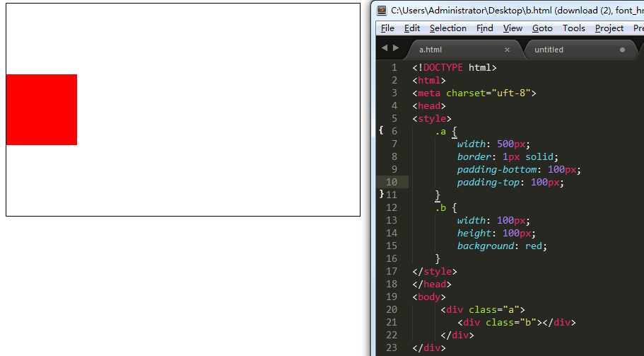
Task: Click the Sublime Text app icon in title bar
Action: [382, 11]
